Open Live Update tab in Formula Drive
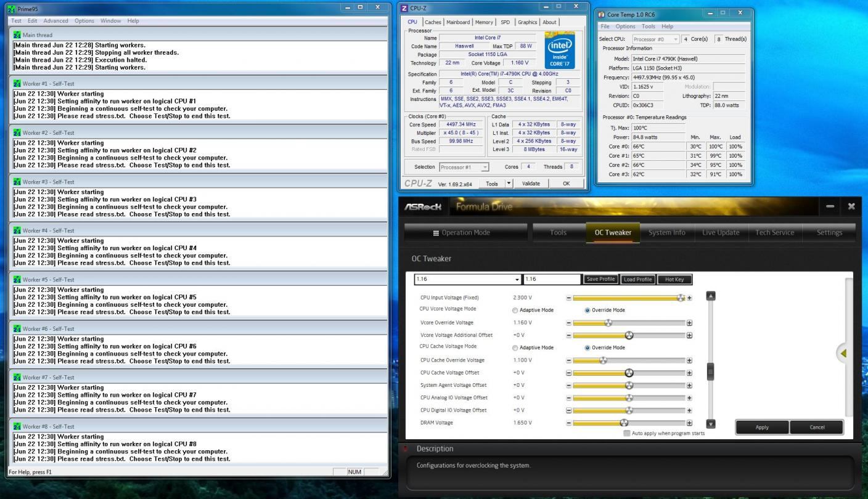This screenshot has height=499, width=868. [721, 232]
